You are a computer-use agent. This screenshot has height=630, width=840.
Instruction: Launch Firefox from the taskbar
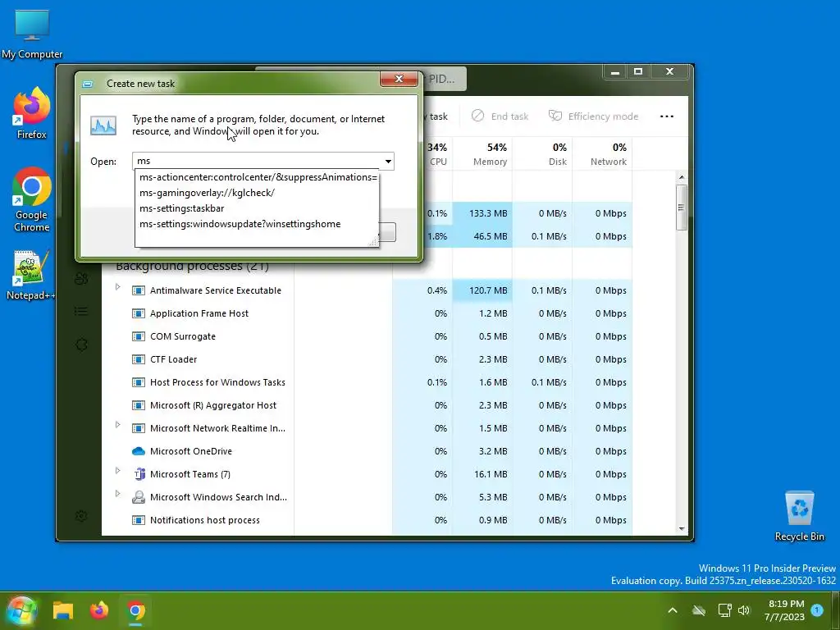(x=99, y=610)
